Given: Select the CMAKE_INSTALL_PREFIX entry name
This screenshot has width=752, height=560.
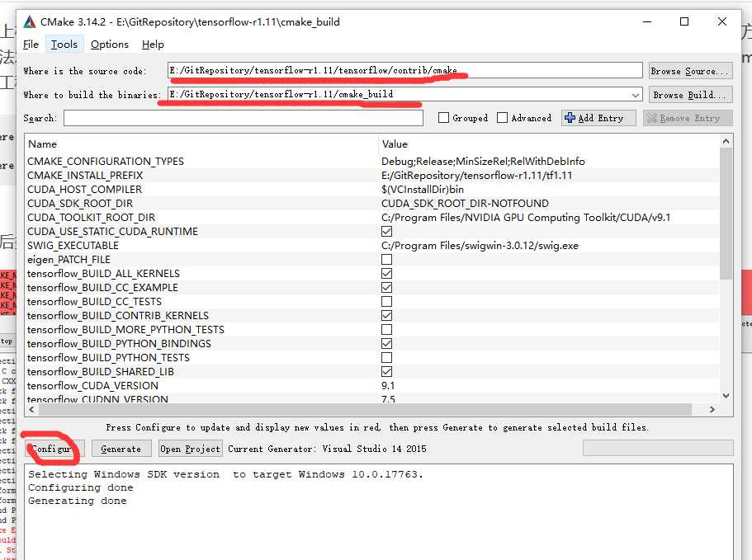Looking at the screenshot, I should (85, 176).
